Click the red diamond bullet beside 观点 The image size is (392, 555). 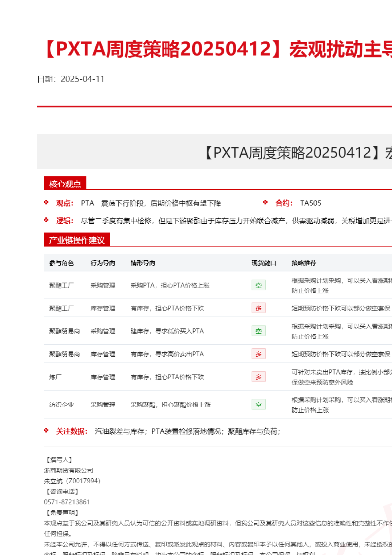[46, 203]
